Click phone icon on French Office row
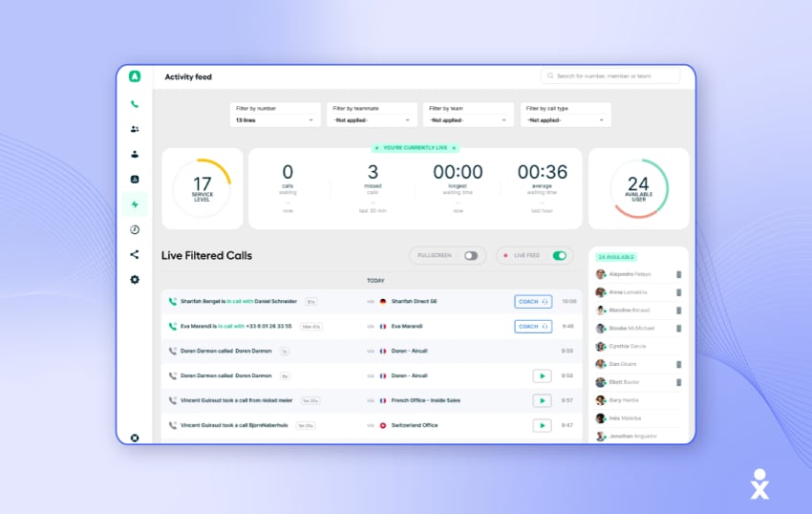812x514 pixels. point(173,400)
